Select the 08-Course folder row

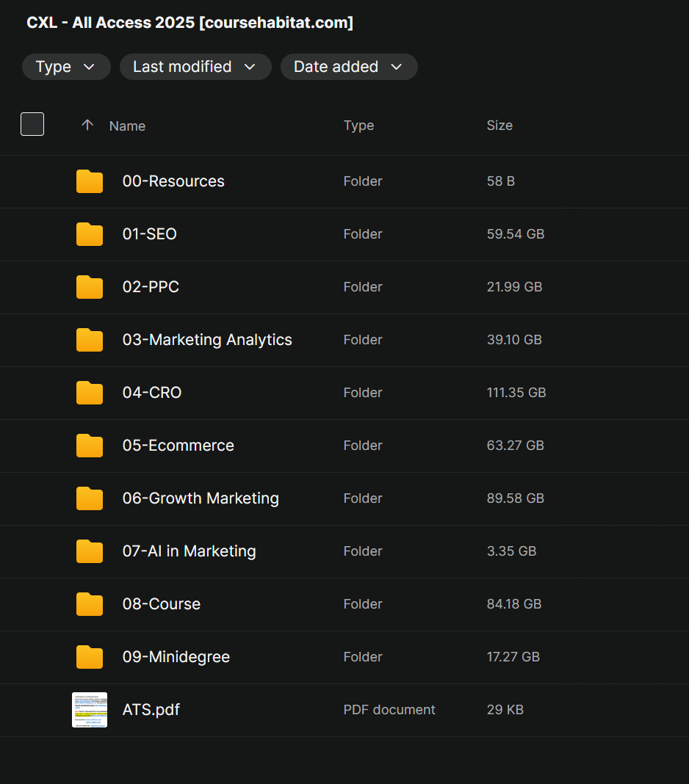pyautogui.click(x=344, y=604)
